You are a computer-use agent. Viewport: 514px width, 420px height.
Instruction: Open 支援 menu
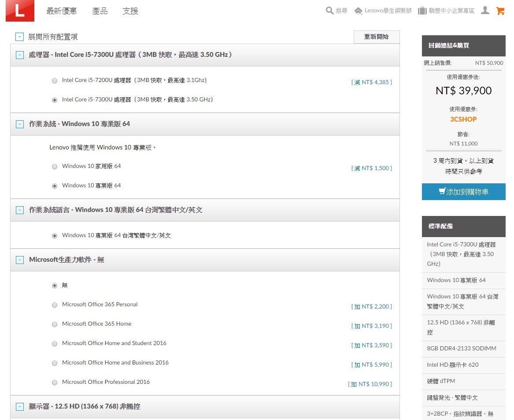tap(130, 11)
